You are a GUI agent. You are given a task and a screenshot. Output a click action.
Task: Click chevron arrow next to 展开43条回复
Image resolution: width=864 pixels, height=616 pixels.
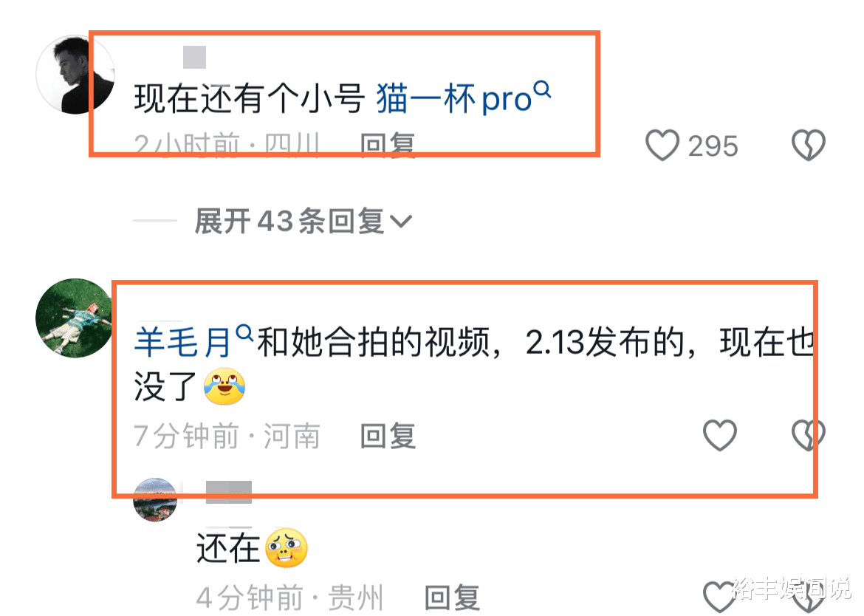coord(400,222)
